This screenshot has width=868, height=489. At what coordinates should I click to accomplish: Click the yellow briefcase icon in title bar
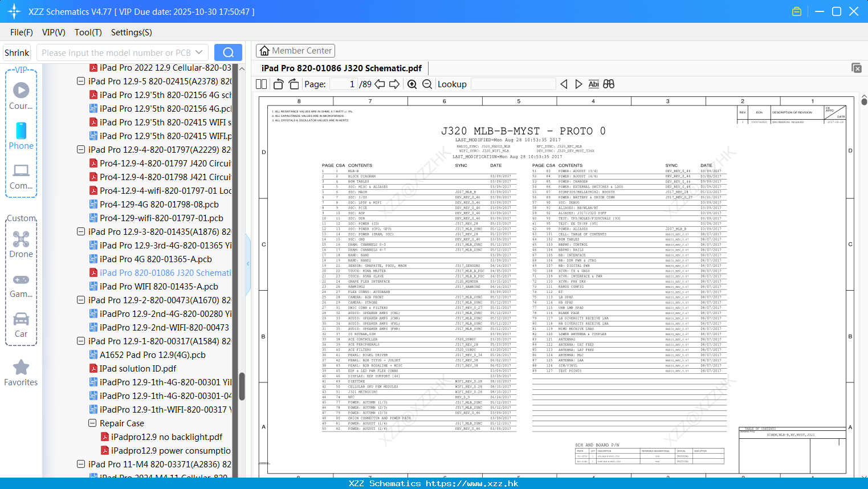pos(797,11)
